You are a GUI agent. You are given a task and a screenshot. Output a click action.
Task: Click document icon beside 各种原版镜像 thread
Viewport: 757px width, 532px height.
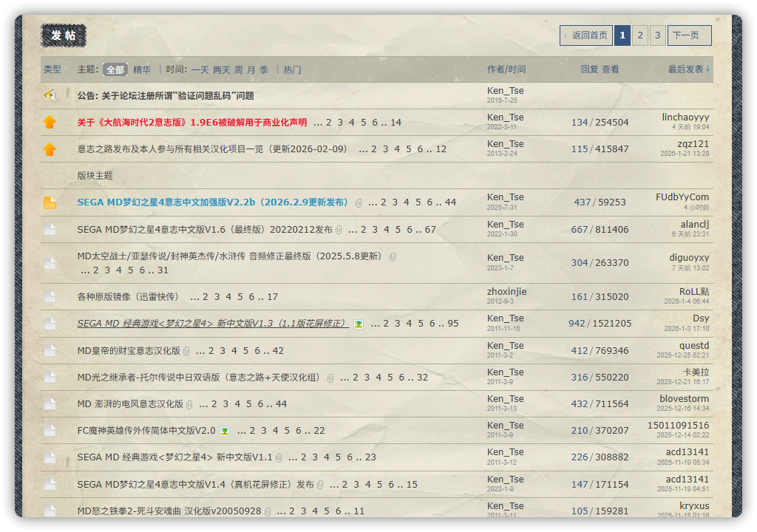(x=50, y=297)
